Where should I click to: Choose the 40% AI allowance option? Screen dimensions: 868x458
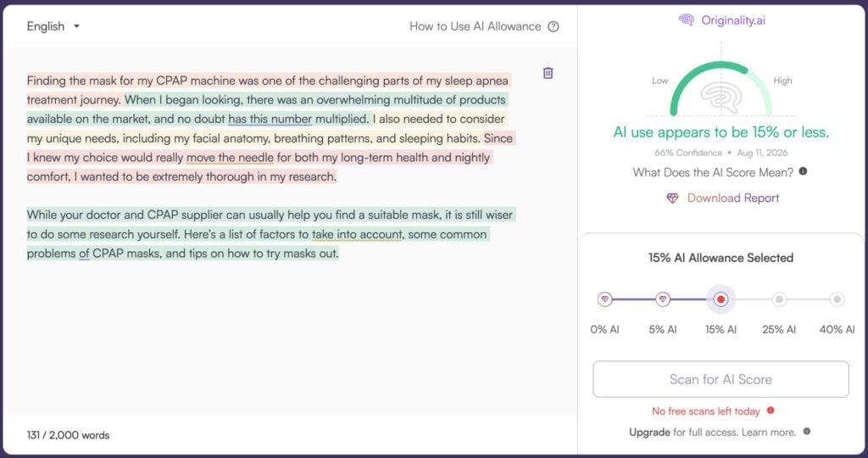[x=837, y=299]
